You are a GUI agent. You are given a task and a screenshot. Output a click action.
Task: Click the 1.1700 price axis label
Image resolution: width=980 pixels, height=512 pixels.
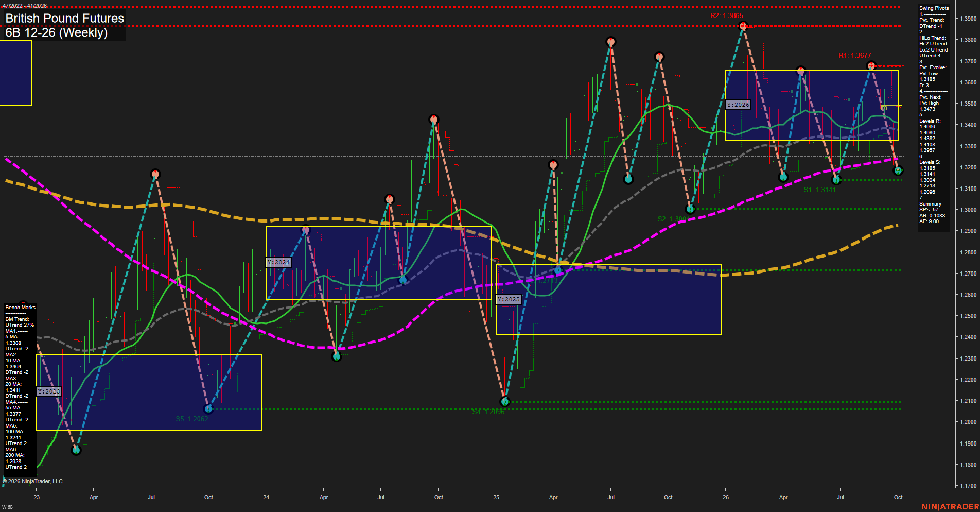pyautogui.click(x=968, y=486)
